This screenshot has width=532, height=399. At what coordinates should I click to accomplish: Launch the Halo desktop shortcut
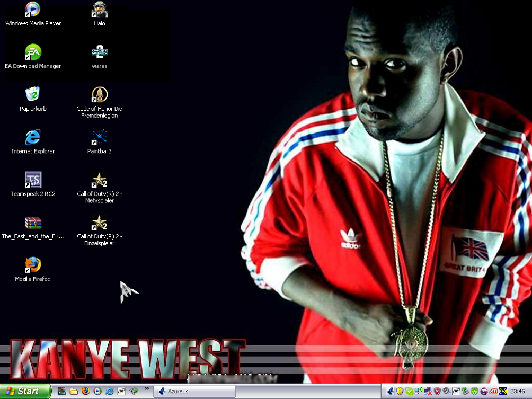click(x=100, y=14)
